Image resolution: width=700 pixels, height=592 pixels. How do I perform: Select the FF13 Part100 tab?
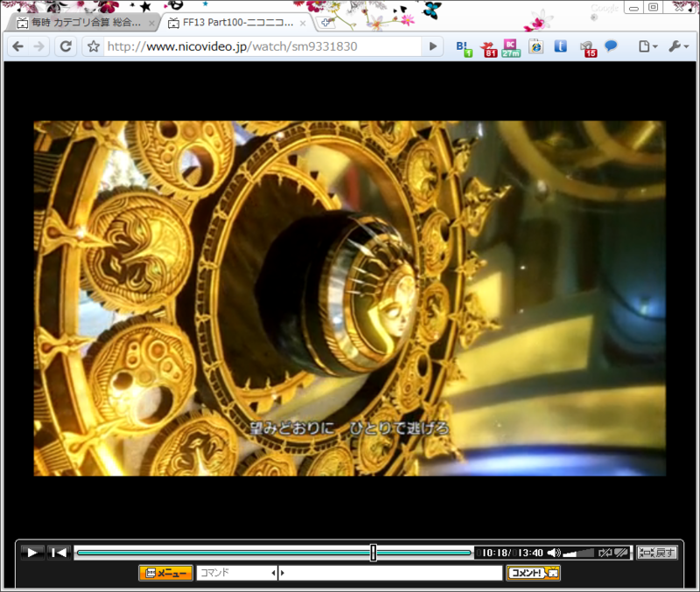[234, 23]
